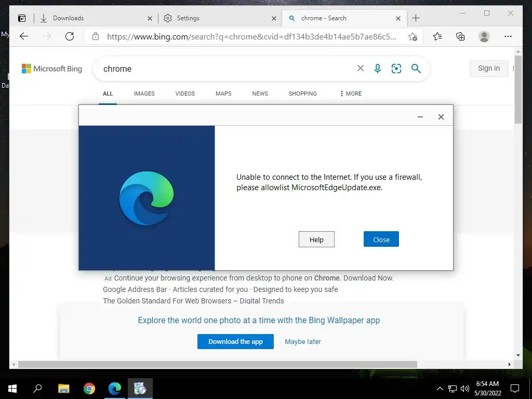
Task: Open volume control tray icon
Action: point(465,389)
